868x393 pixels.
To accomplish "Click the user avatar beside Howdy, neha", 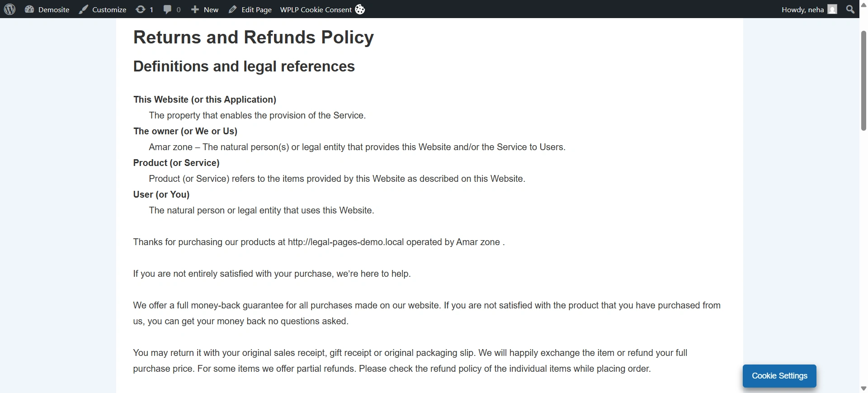I will pyautogui.click(x=833, y=9).
